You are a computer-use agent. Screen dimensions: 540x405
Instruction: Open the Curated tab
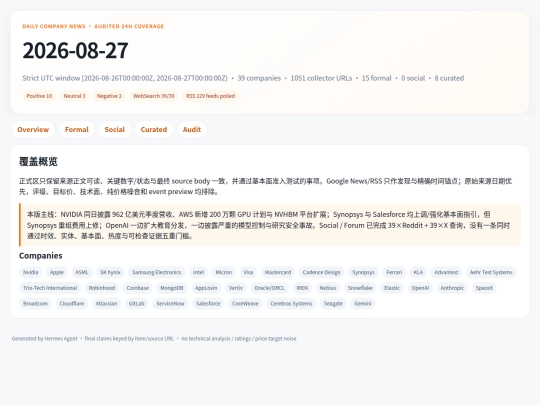point(154,129)
